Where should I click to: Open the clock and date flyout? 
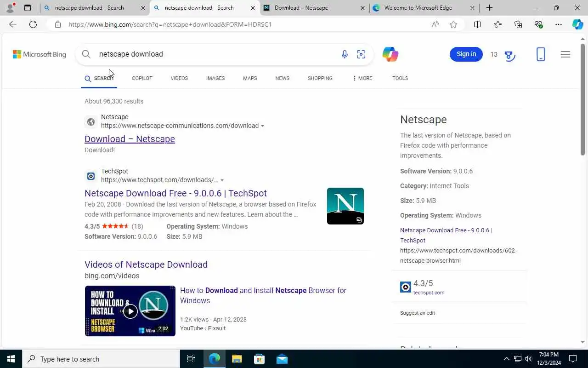(549, 359)
